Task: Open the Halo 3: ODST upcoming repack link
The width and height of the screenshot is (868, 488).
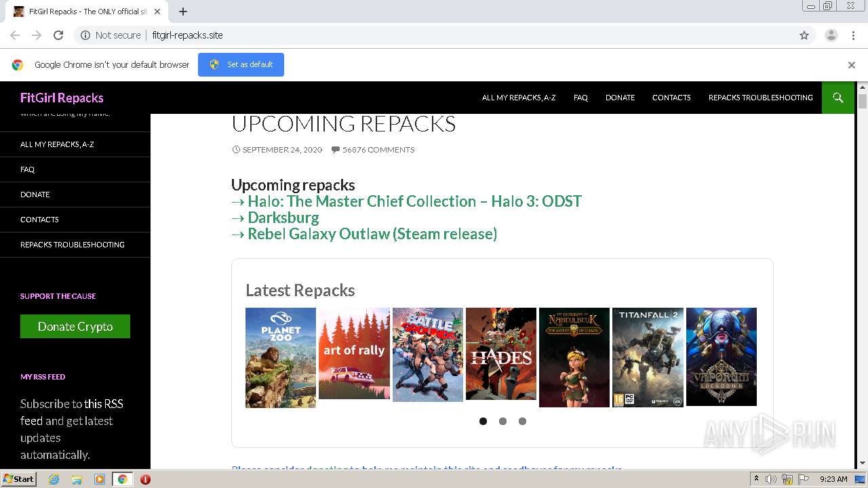Action: [414, 201]
